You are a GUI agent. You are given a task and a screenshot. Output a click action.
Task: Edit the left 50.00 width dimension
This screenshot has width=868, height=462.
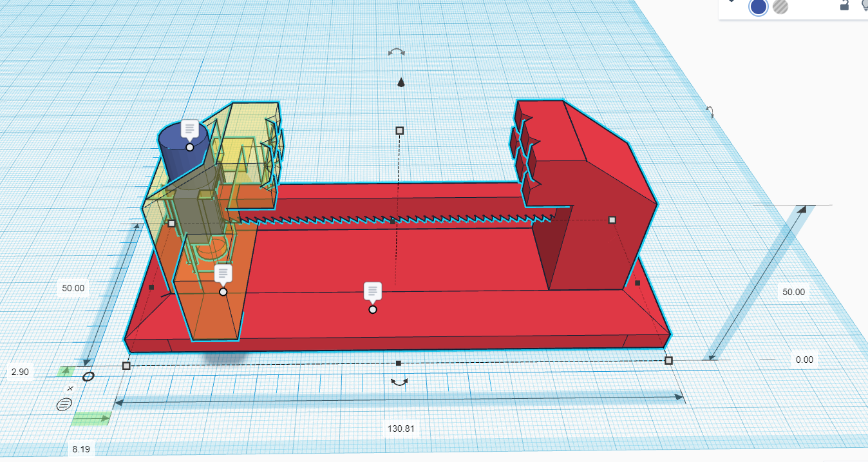pyautogui.click(x=73, y=288)
